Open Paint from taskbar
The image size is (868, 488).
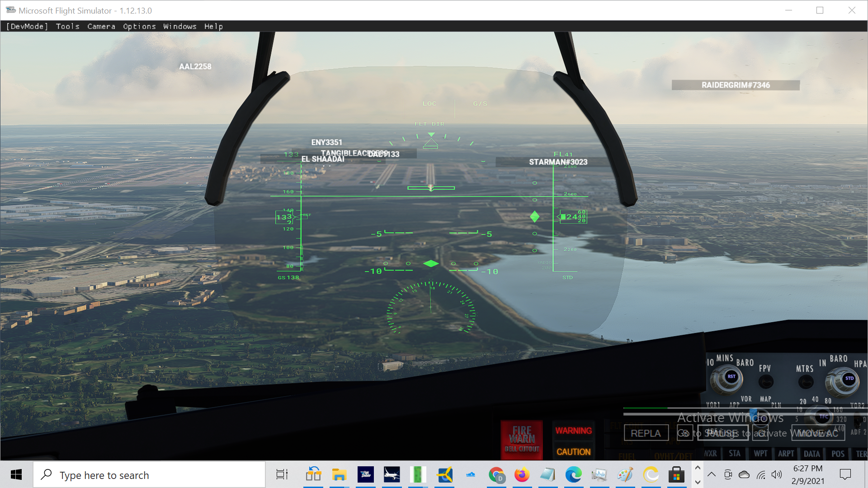(625, 474)
